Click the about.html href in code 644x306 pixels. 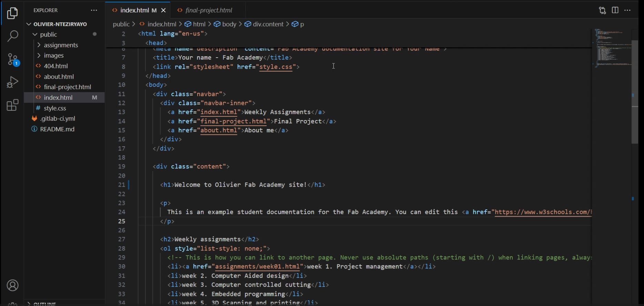tap(219, 130)
